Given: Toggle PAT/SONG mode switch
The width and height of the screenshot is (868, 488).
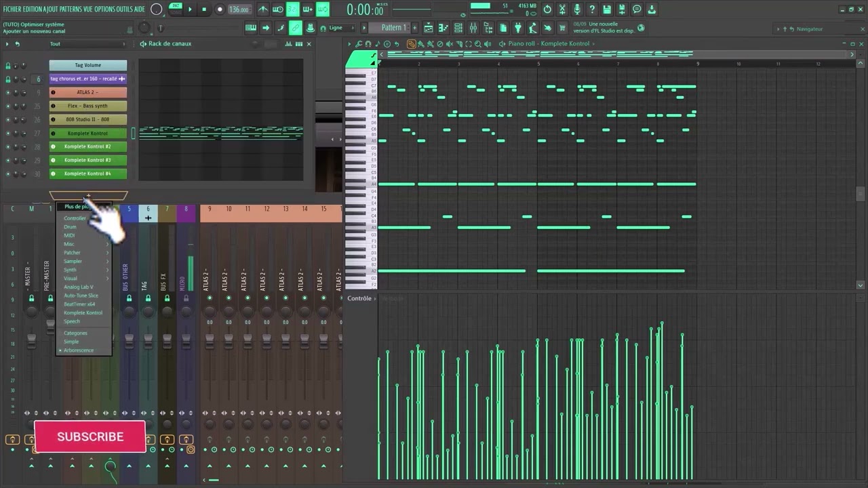Looking at the screenshot, I should tap(176, 9).
